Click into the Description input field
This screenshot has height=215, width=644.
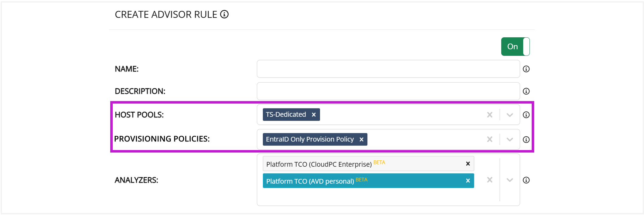tap(388, 91)
